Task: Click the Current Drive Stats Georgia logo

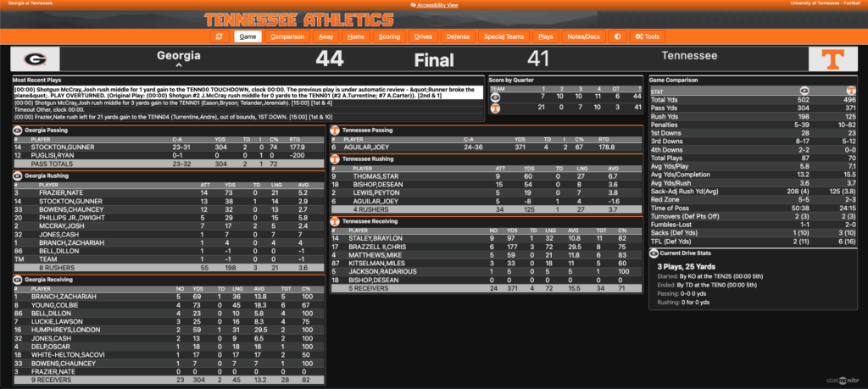Action: point(654,253)
